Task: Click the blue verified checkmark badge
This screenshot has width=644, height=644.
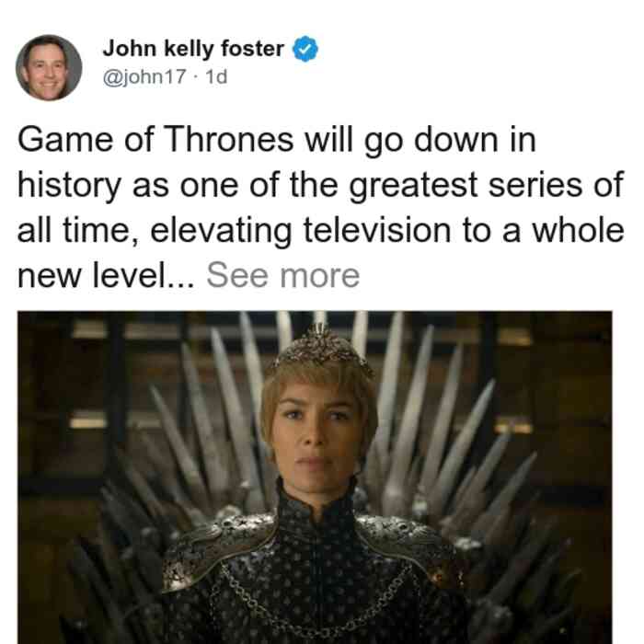Action: click(305, 49)
